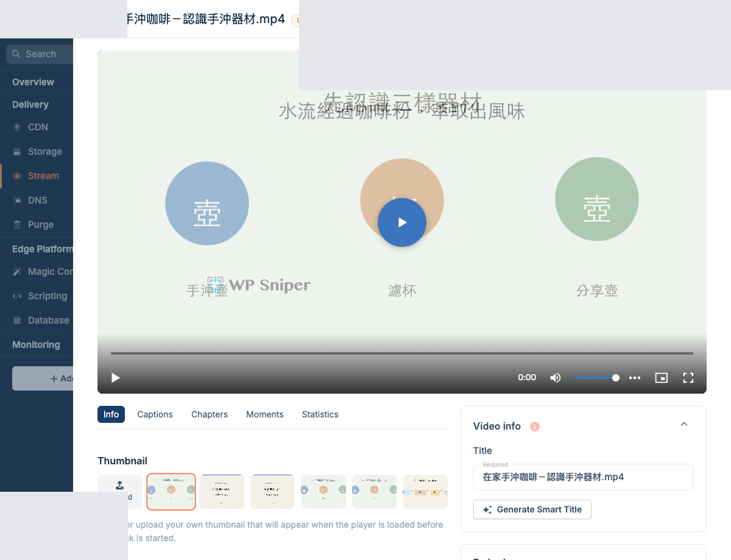
Task: Open Purge in the sidebar
Action: 41,225
